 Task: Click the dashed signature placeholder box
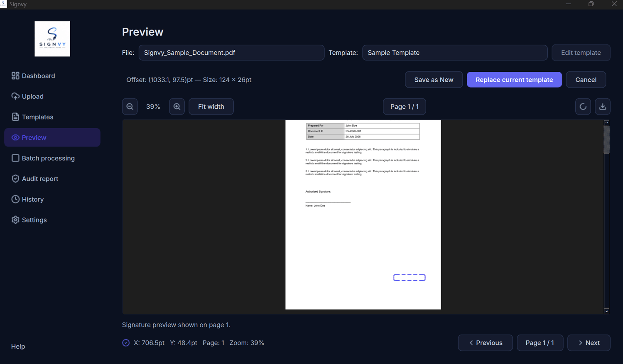[410, 278]
